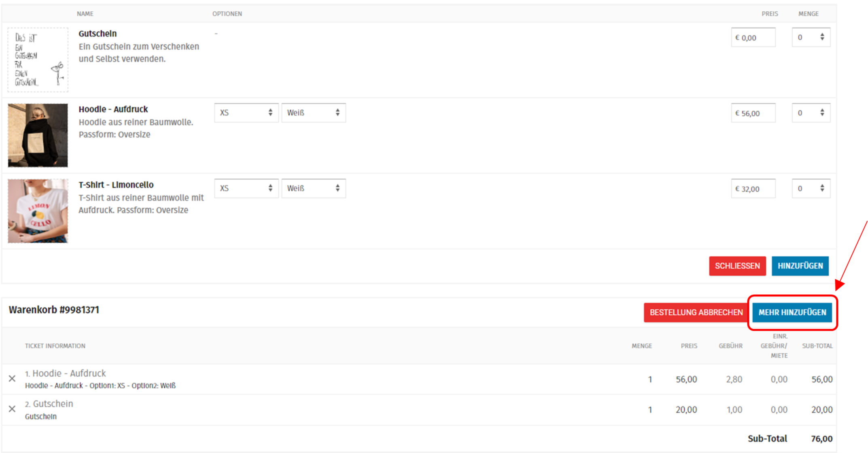Click Bestellung abbrechen button
This screenshot has width=868, height=453.
[x=696, y=313]
